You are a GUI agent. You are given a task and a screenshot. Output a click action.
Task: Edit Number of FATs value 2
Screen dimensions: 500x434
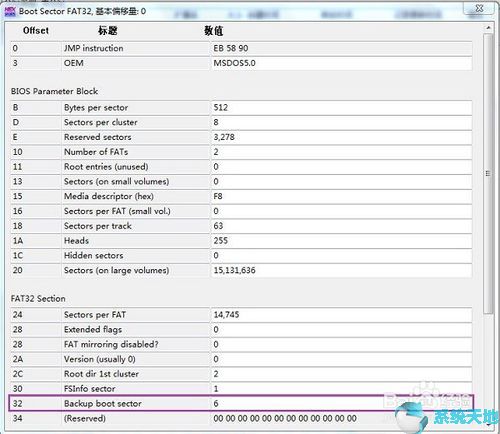coord(342,152)
